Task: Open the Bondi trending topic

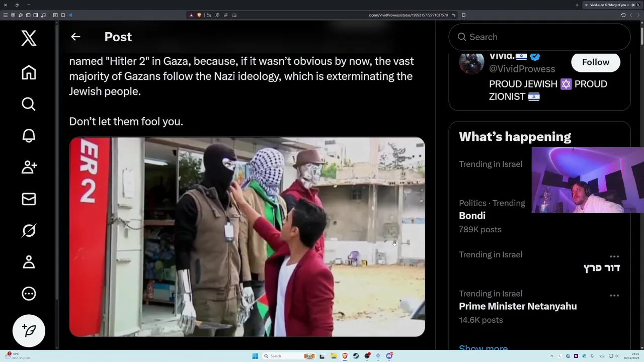Action: [x=472, y=216]
